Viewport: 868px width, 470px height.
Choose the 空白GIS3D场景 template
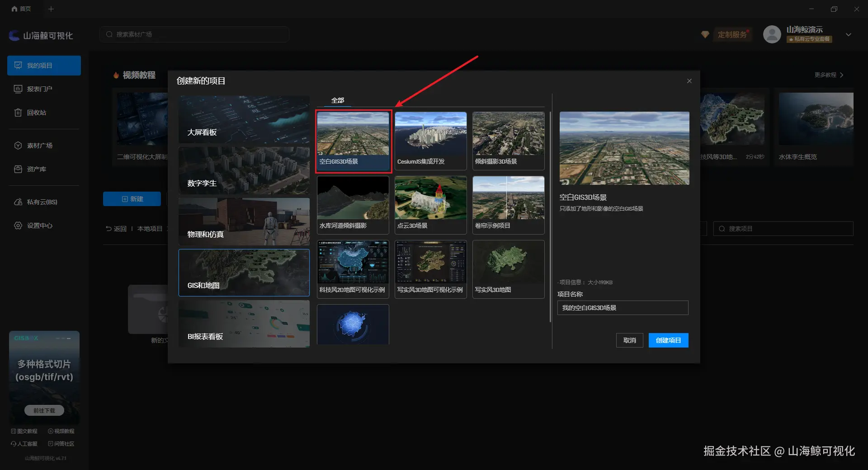point(353,141)
